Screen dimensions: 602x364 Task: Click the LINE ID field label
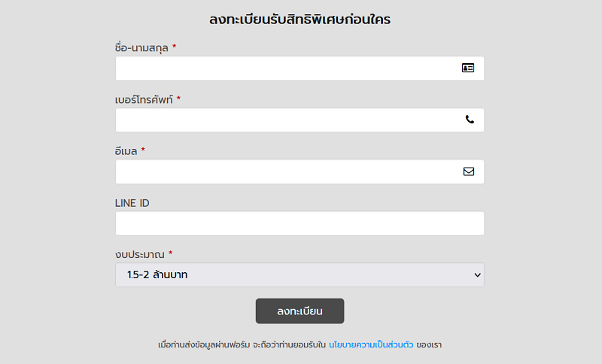pos(132,203)
